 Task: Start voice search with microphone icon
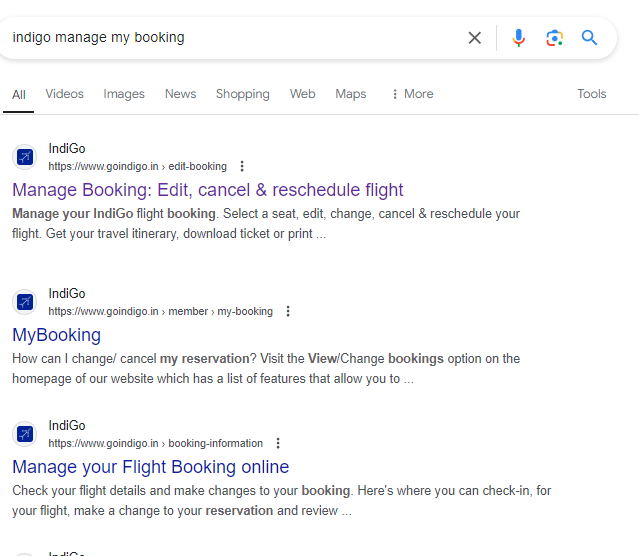coord(518,38)
